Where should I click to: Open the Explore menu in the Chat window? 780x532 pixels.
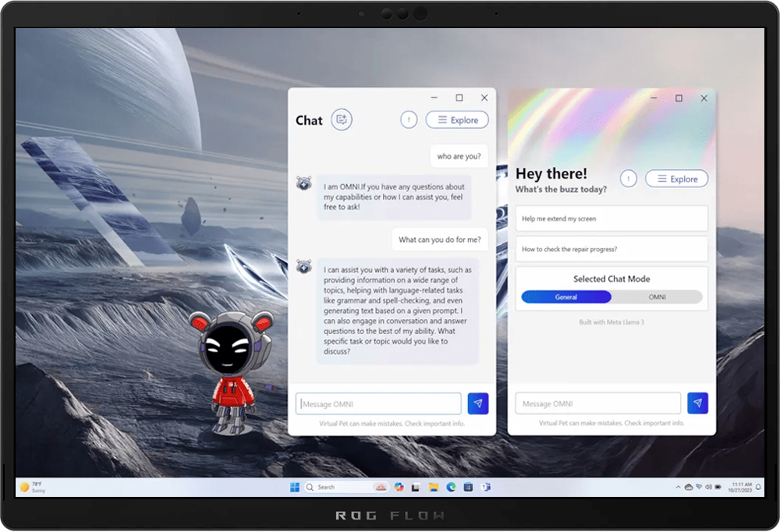[457, 120]
